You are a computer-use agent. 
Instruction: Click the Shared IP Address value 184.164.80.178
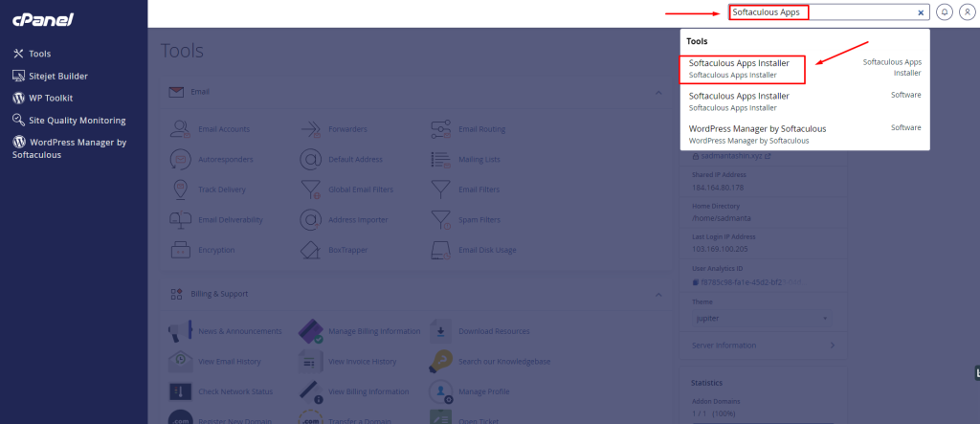(x=718, y=187)
